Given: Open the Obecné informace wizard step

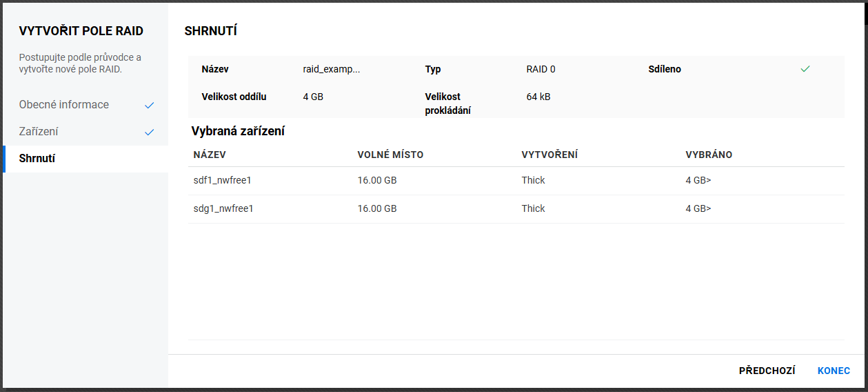Looking at the screenshot, I should [x=64, y=105].
